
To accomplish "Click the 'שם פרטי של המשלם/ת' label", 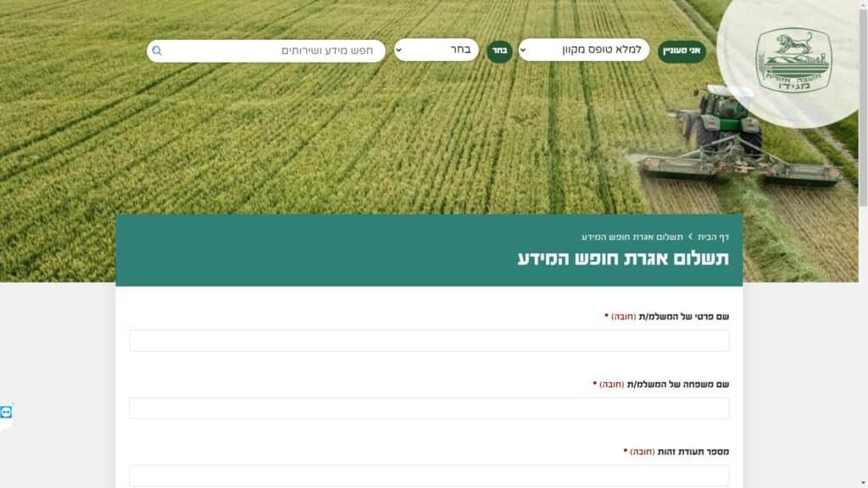I will 684,317.
